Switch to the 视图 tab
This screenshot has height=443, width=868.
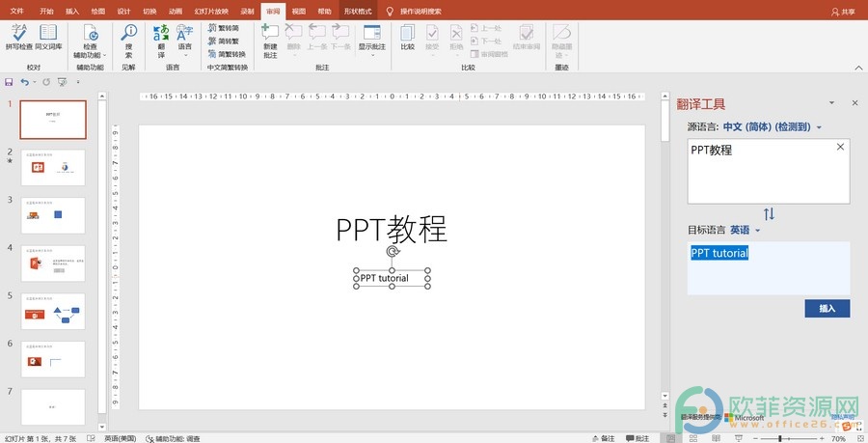299,11
